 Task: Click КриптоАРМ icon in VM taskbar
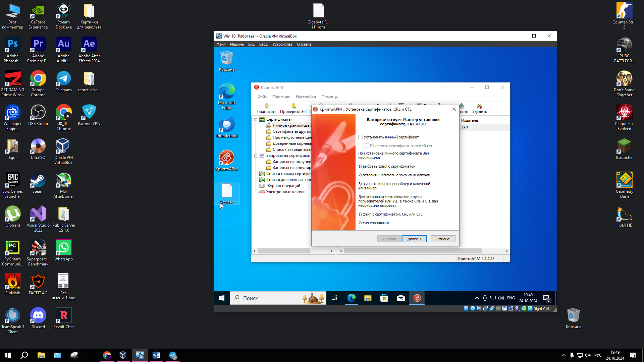(x=417, y=298)
